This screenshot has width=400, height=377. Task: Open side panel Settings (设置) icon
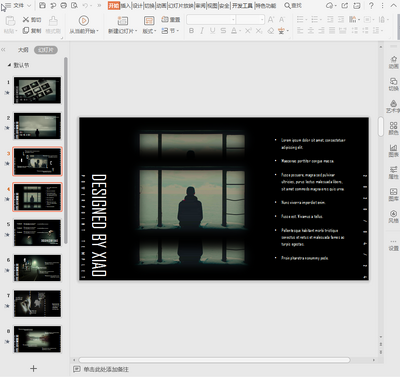click(x=393, y=245)
